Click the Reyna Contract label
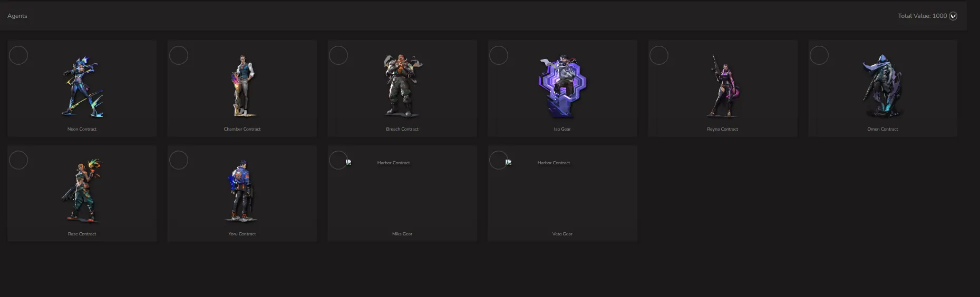This screenshot has width=980, height=297. pos(722,129)
